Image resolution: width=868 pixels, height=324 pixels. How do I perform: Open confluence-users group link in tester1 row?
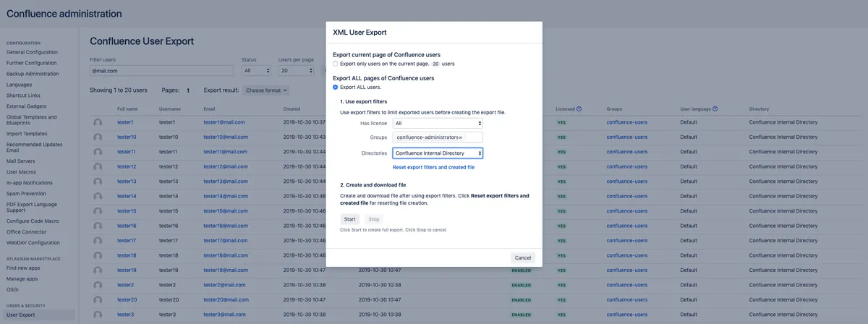(627, 122)
